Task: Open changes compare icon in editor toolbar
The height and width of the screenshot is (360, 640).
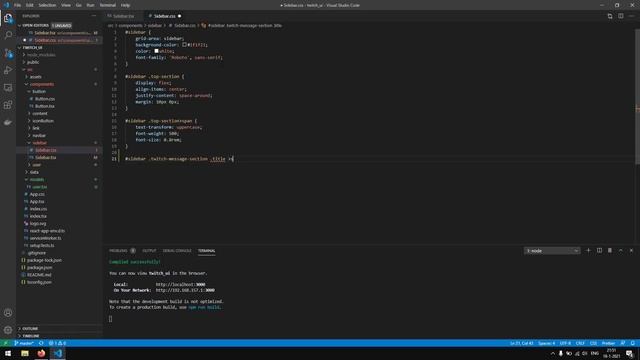Action: coord(610,16)
